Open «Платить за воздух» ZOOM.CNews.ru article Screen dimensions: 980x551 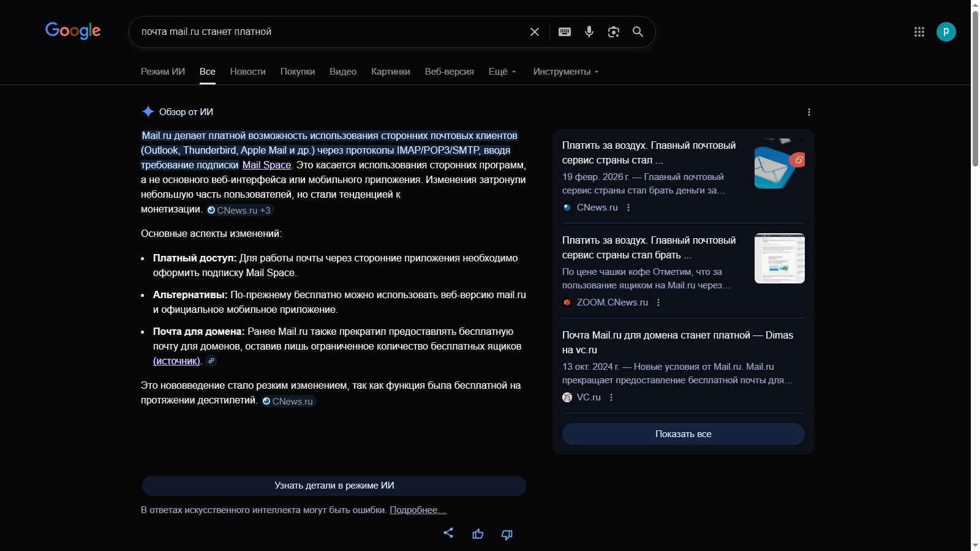click(x=649, y=247)
